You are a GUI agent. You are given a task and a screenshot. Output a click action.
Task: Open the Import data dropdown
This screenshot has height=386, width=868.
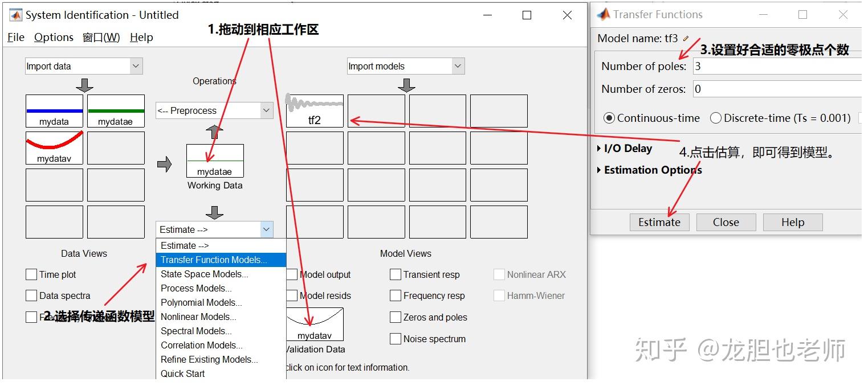click(x=84, y=66)
